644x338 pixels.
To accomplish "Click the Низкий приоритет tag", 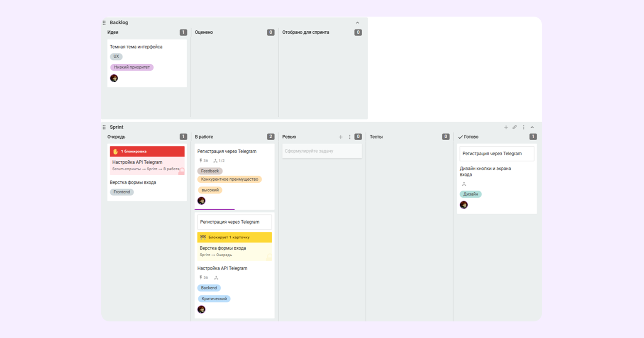I will [x=132, y=67].
